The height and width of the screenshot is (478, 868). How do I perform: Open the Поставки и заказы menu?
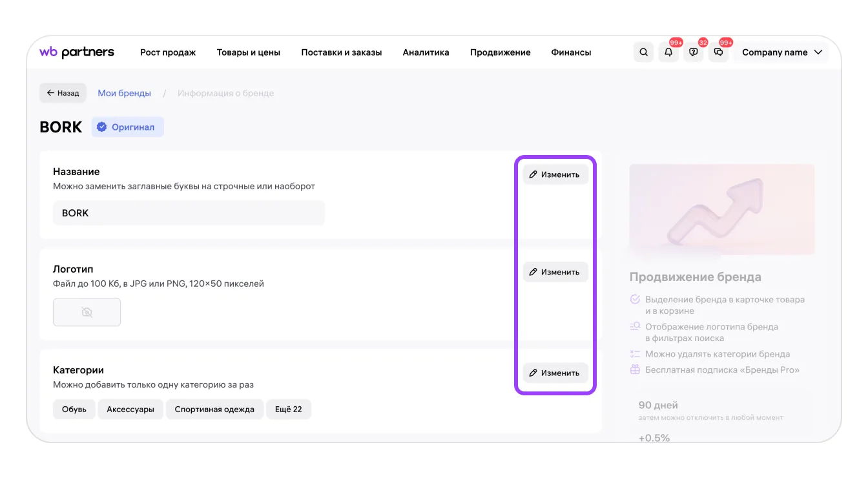342,52
